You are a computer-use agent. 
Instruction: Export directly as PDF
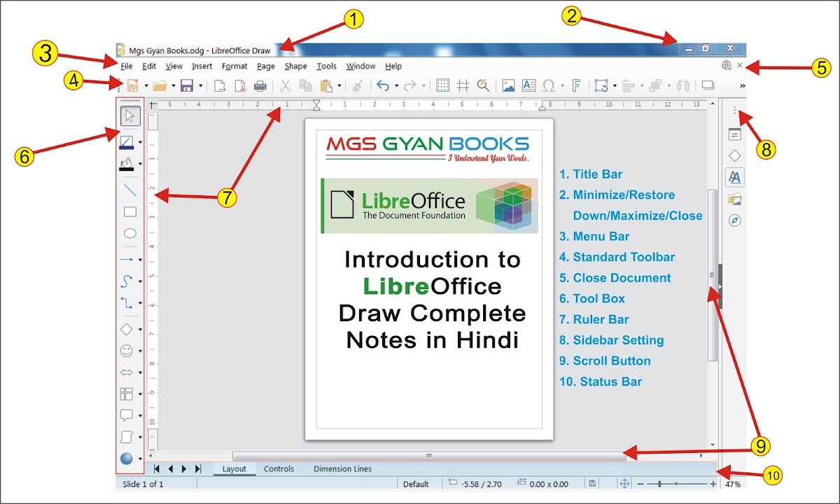[x=239, y=85]
